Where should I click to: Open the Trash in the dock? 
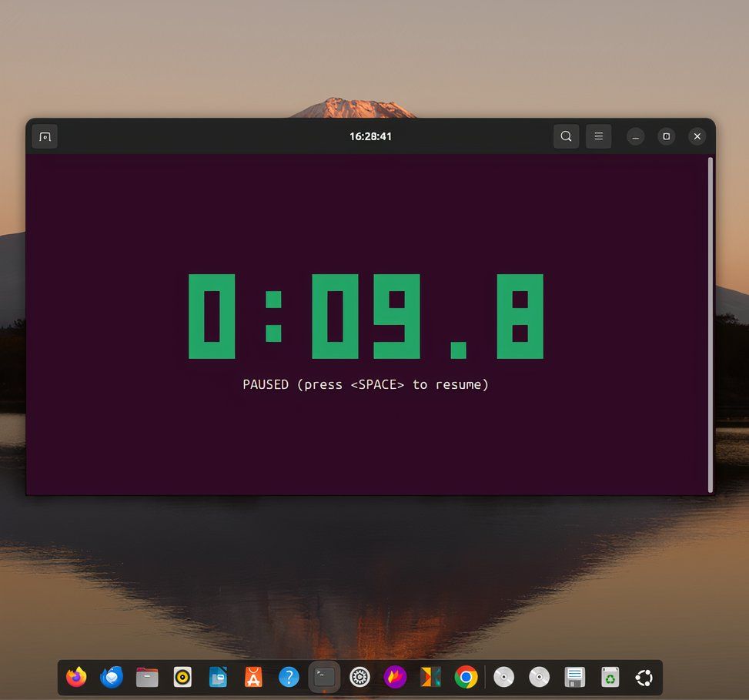click(x=610, y=678)
